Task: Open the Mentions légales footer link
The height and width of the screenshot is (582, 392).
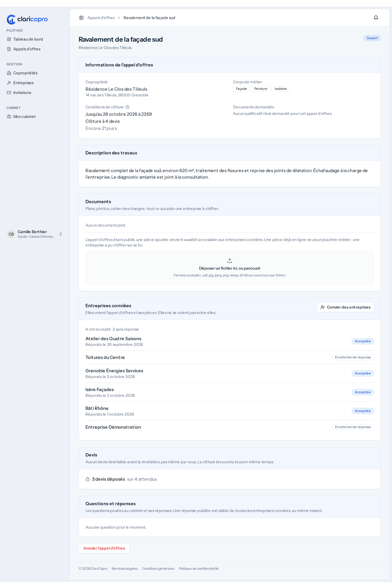Action: 125,569
